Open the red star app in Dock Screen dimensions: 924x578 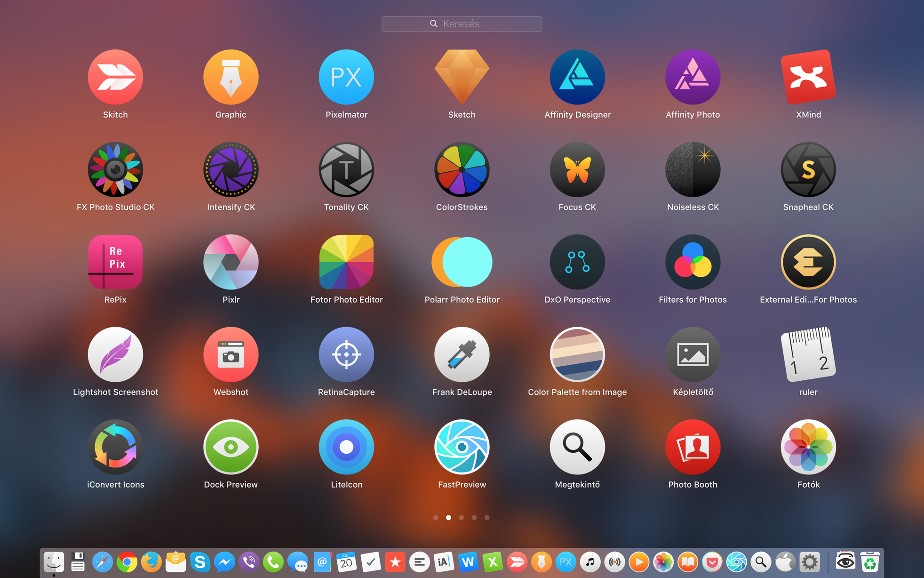click(x=395, y=562)
